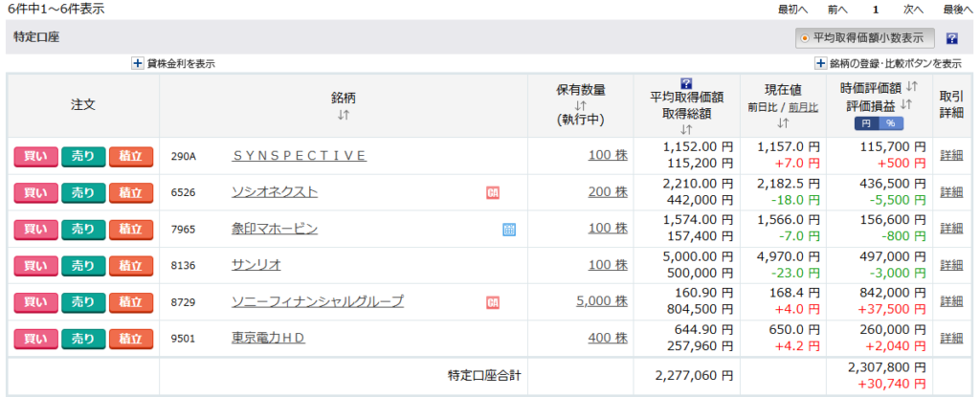Click the CA icon for ソシオネクスト
The image size is (980, 397).
[493, 192]
